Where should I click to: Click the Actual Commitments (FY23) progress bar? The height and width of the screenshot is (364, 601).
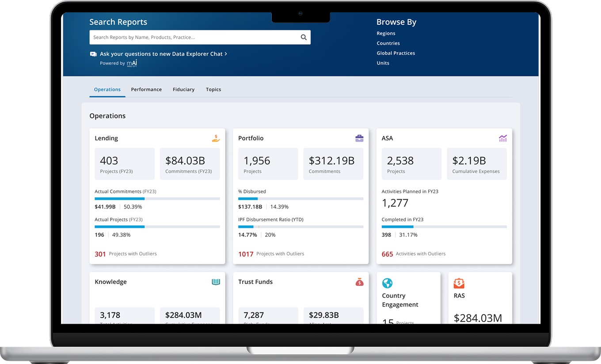pyautogui.click(x=157, y=199)
